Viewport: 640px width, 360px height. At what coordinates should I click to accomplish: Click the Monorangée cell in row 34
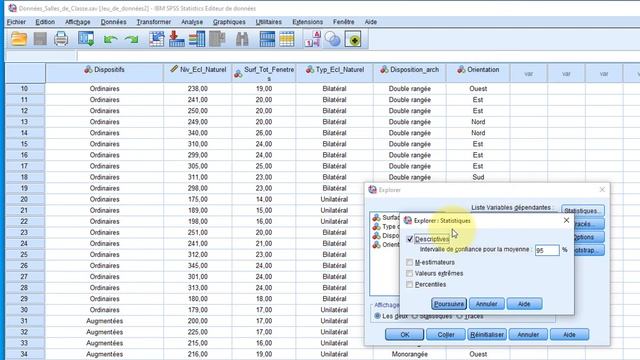(x=409, y=354)
